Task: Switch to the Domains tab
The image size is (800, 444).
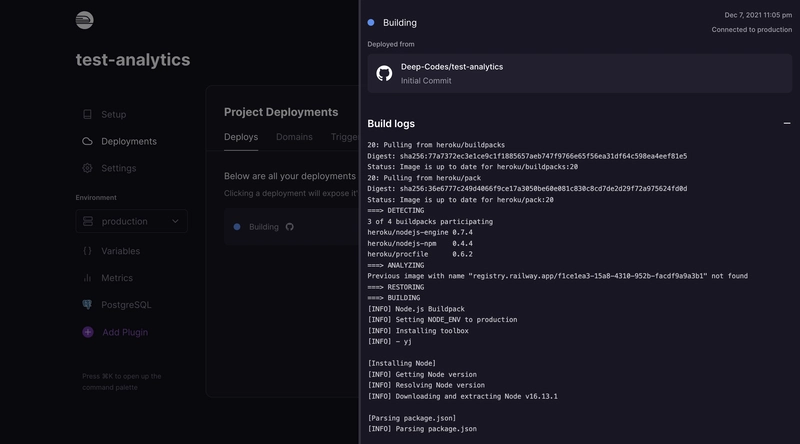Action: [x=294, y=137]
